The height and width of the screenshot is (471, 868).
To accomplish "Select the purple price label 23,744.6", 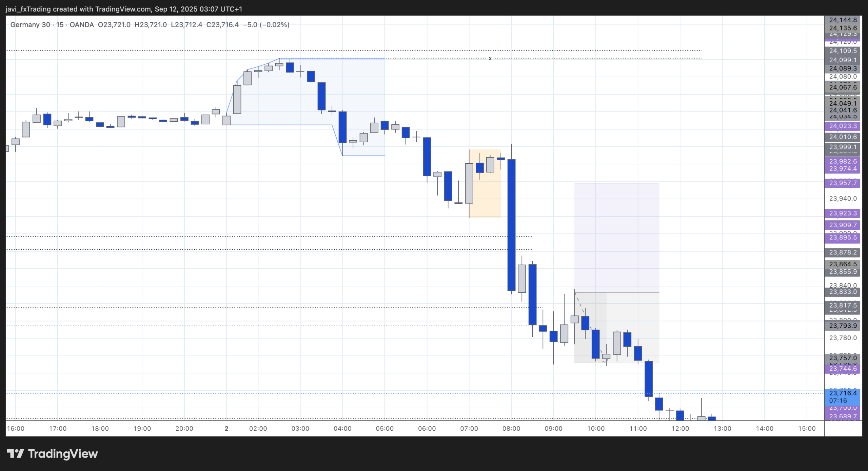I will pos(843,368).
